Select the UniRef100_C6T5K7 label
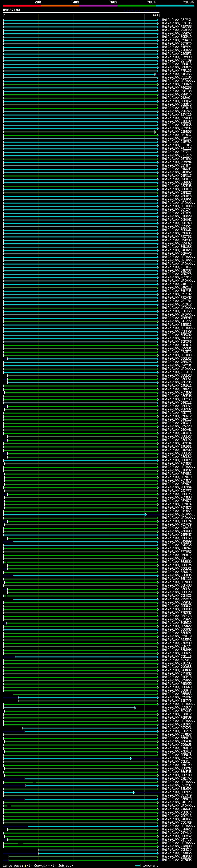 click(x=177, y=135)
